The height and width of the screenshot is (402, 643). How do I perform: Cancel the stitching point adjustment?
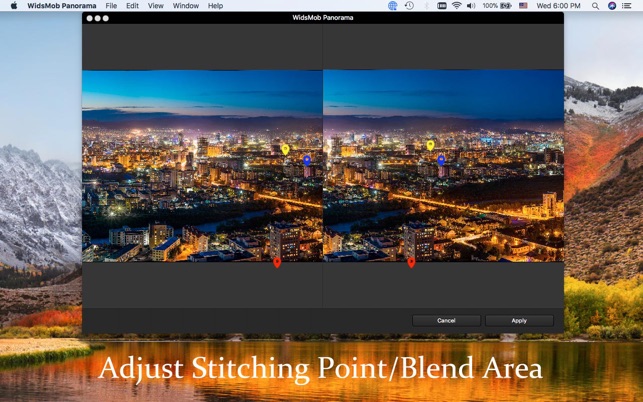446,320
